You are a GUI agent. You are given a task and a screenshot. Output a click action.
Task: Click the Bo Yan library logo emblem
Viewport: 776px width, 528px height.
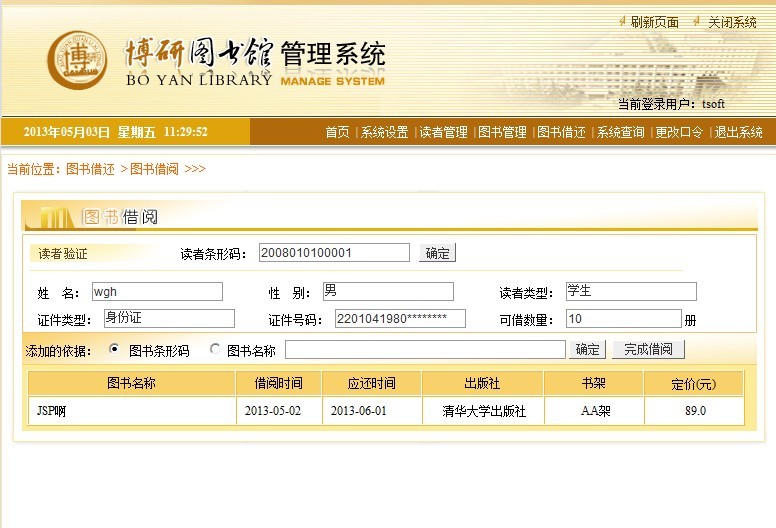coord(77,60)
